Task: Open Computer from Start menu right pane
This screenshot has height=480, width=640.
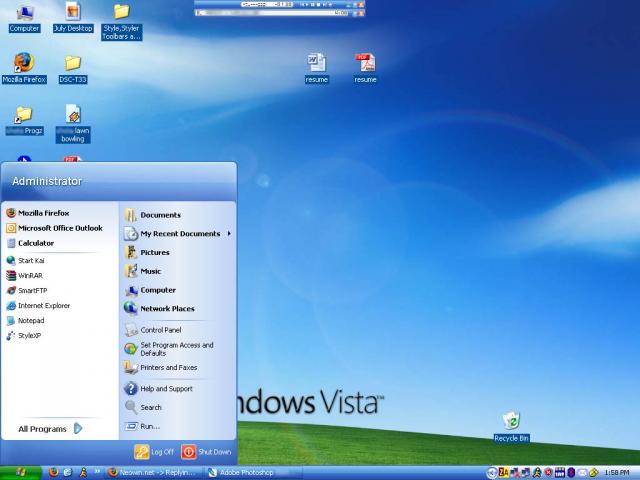Action: [150, 290]
